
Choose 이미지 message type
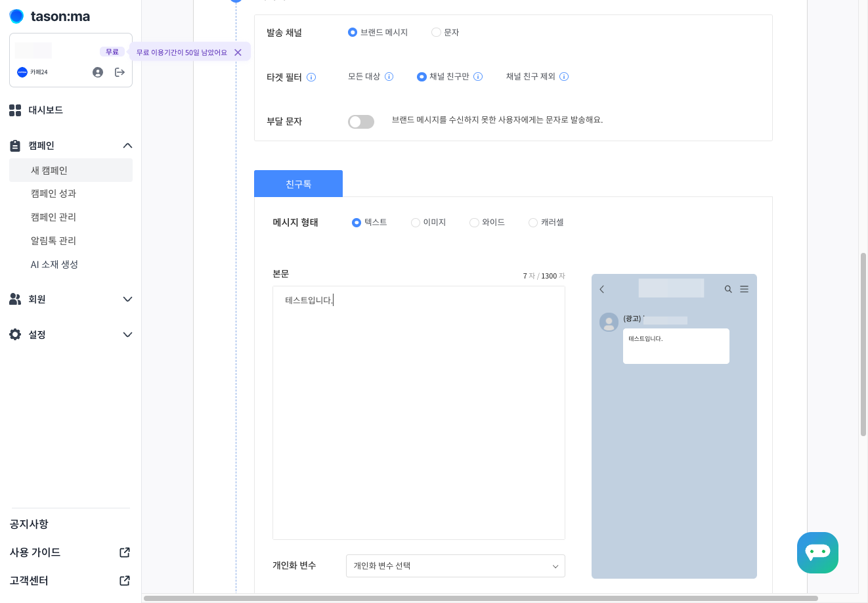[416, 223]
